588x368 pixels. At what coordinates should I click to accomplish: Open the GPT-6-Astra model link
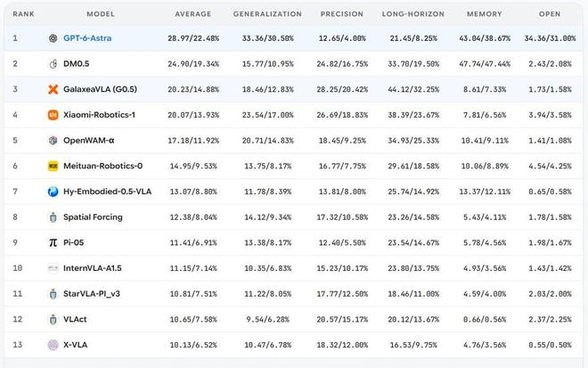87,38
